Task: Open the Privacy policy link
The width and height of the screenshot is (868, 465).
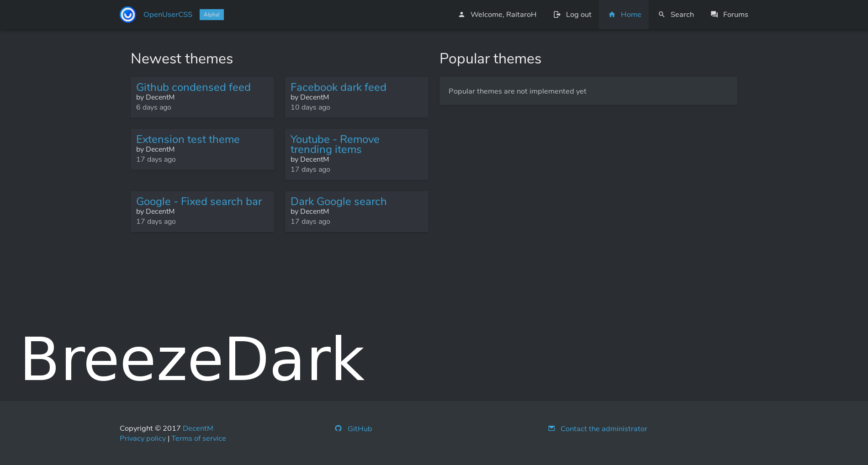Action: click(143, 439)
